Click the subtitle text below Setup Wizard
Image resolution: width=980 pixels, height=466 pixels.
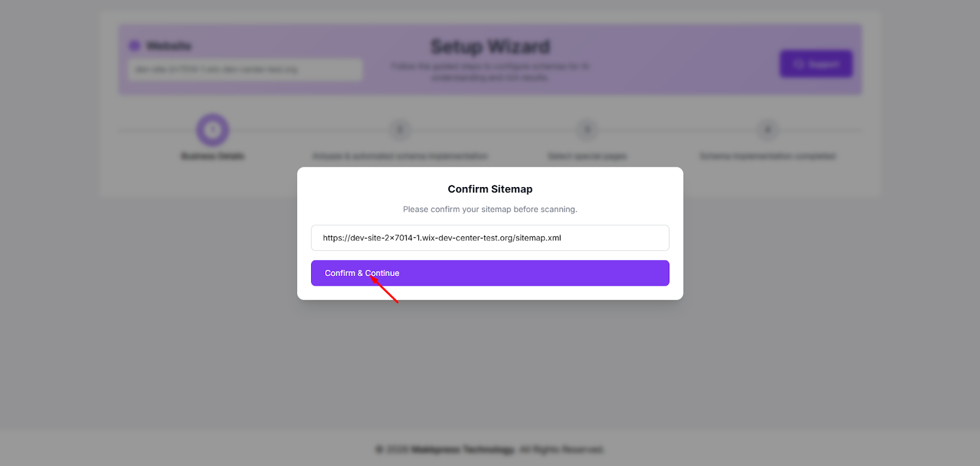(490, 72)
